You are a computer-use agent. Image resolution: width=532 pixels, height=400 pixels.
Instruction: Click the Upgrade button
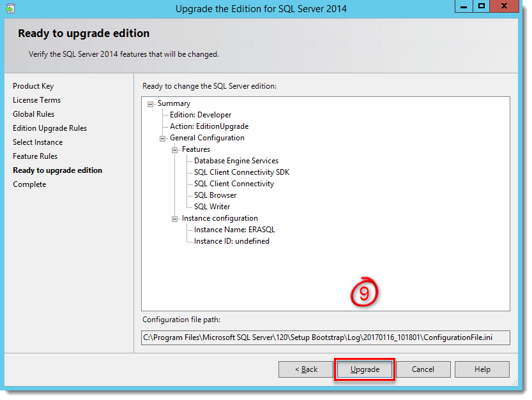tap(365, 369)
